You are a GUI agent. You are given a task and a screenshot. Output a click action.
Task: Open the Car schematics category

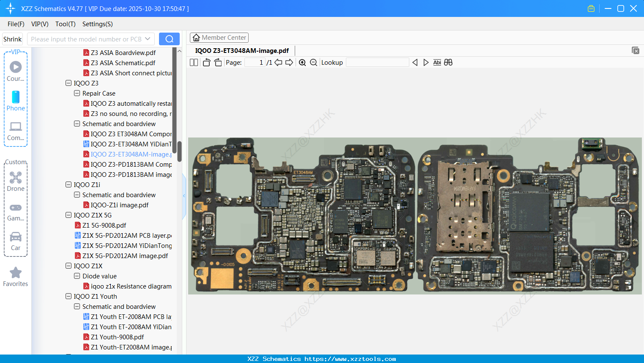tap(15, 241)
